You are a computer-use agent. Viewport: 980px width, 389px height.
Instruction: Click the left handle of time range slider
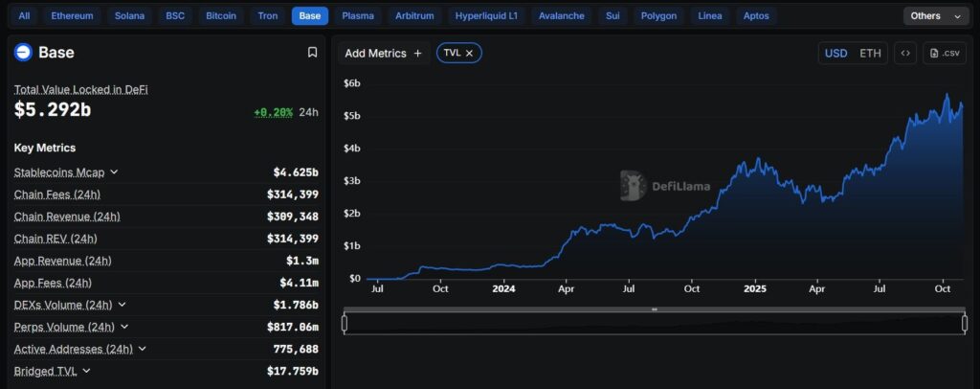point(345,323)
